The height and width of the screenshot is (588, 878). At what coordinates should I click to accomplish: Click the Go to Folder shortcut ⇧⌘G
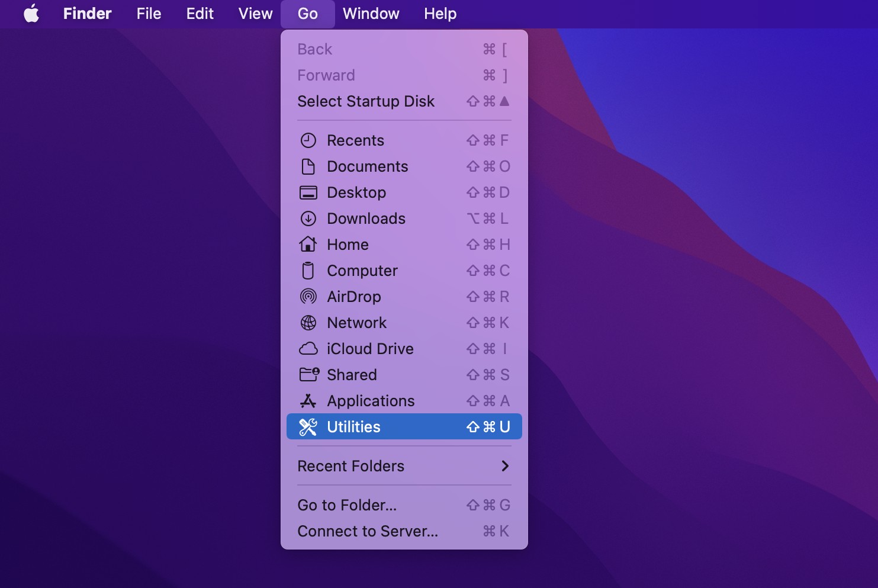pos(488,505)
